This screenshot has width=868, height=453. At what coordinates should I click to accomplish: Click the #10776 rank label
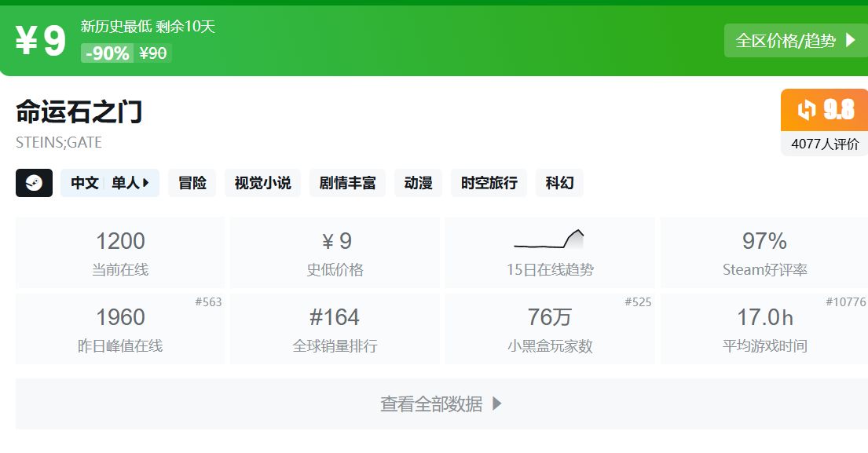tap(845, 302)
